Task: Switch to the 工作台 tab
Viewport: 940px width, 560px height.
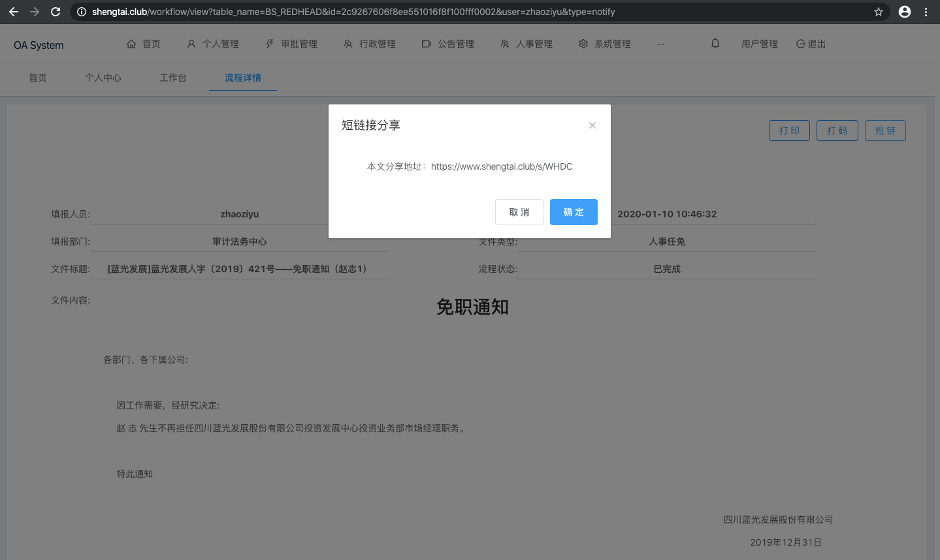Action: (173, 78)
